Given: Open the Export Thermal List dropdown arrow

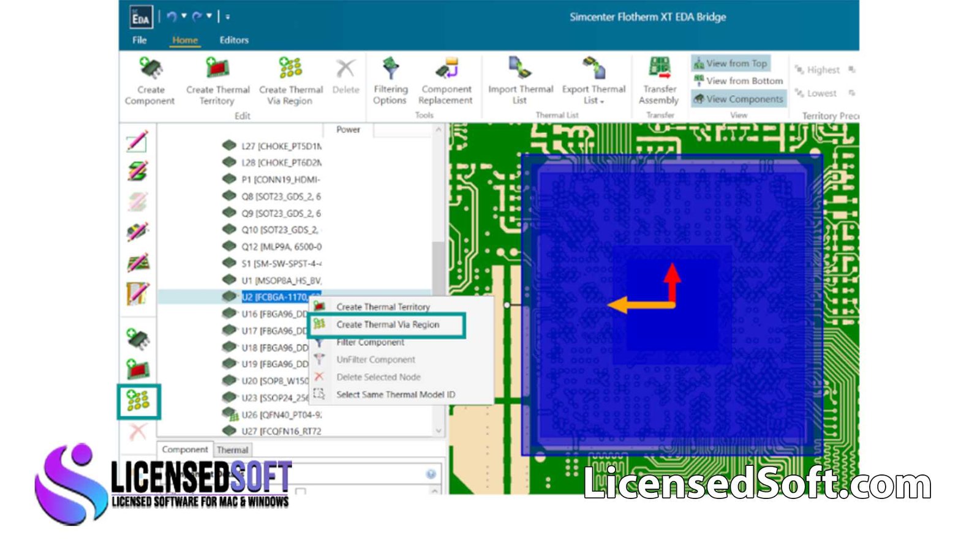Looking at the screenshot, I should click(601, 102).
